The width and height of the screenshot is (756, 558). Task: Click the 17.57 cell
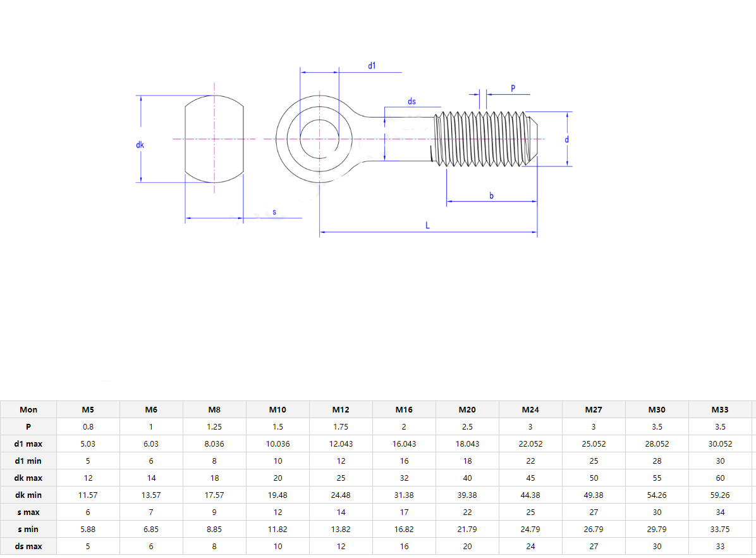(x=214, y=495)
